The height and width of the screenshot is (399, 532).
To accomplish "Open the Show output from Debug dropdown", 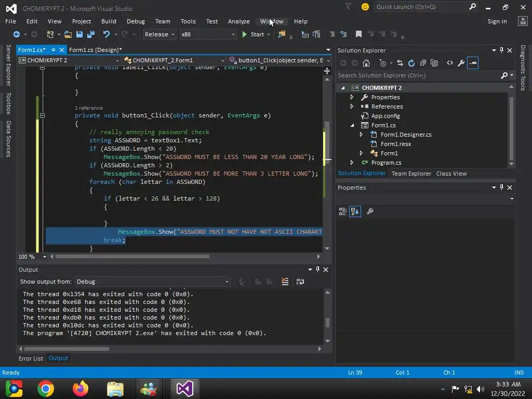I will click(x=152, y=282).
